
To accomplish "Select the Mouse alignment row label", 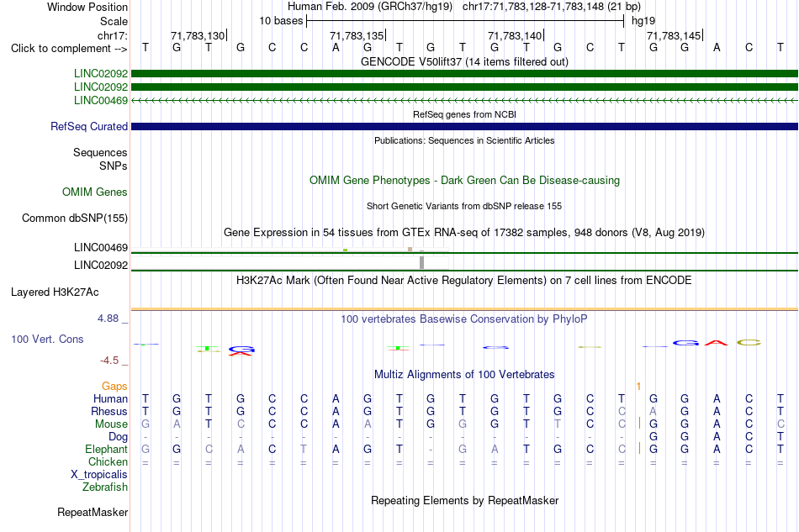I will pos(111,424).
